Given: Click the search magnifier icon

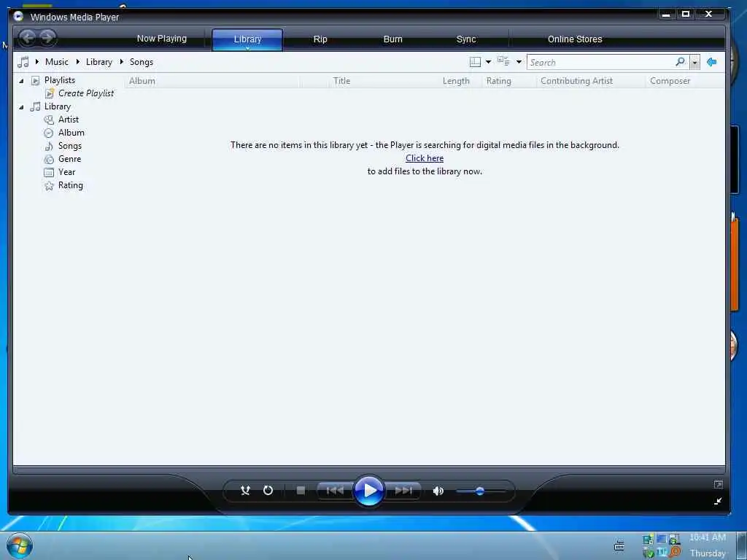Looking at the screenshot, I should 681,62.
